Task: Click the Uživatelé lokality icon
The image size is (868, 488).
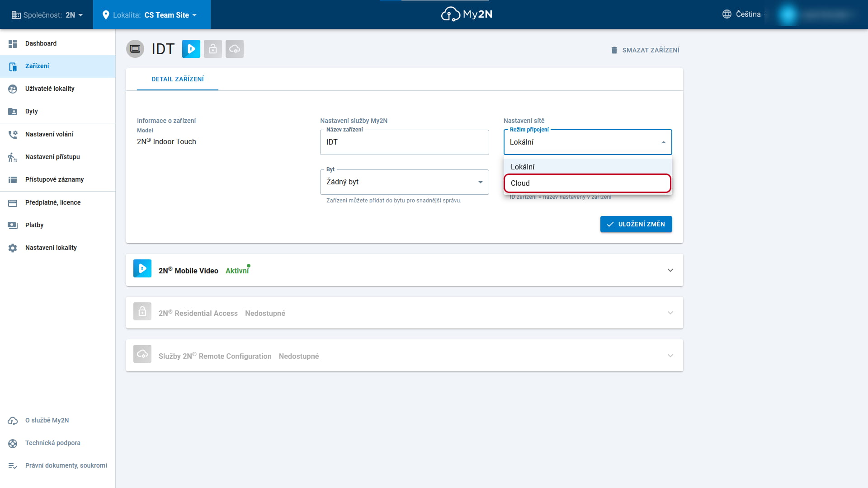Action: pos(13,89)
